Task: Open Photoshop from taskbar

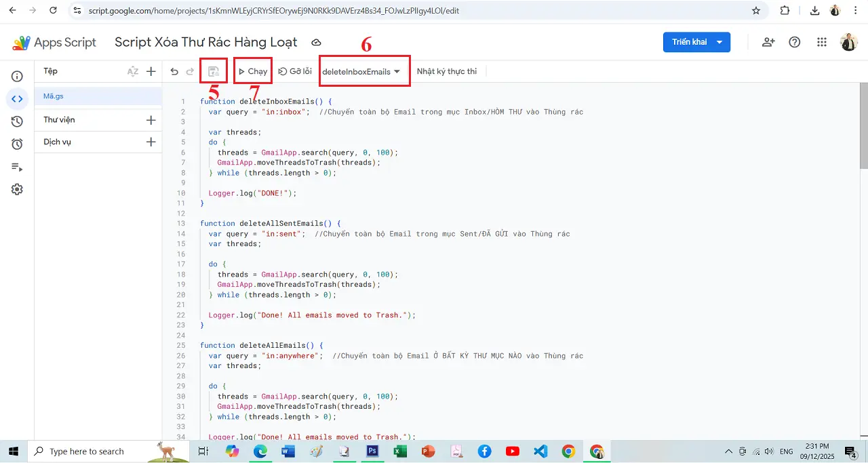Action: (x=372, y=451)
